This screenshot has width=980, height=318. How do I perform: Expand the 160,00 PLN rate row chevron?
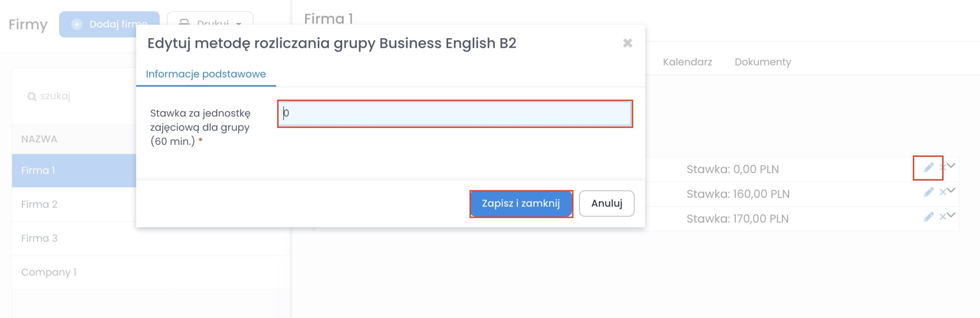point(951,190)
